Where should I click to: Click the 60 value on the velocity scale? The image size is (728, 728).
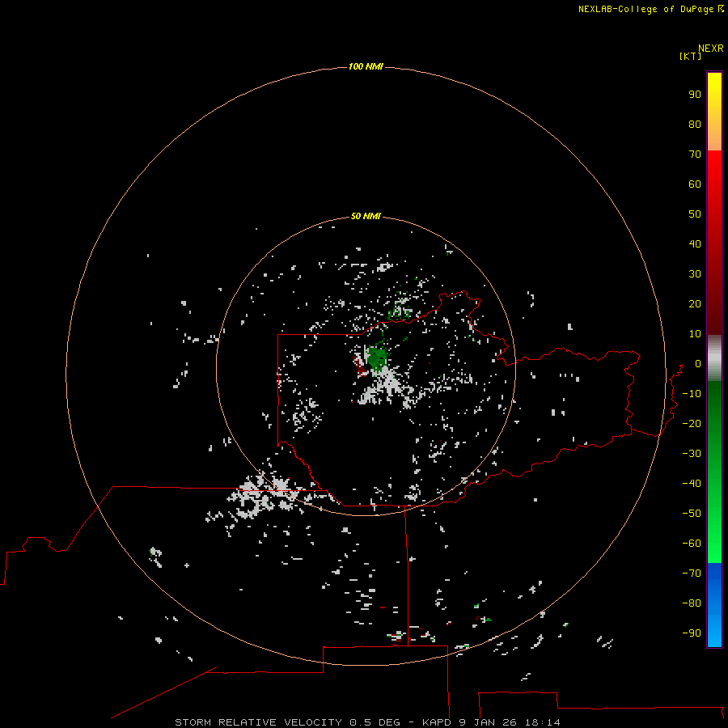pyautogui.click(x=695, y=184)
